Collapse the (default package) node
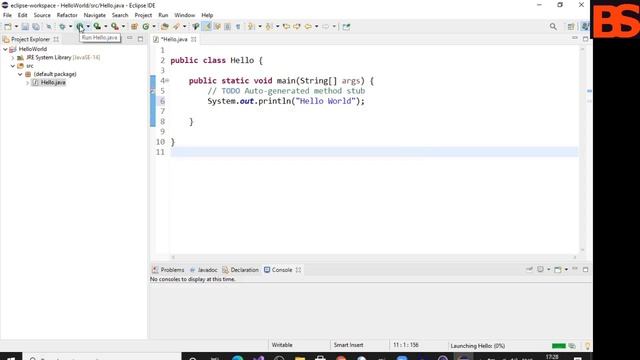 point(20,74)
